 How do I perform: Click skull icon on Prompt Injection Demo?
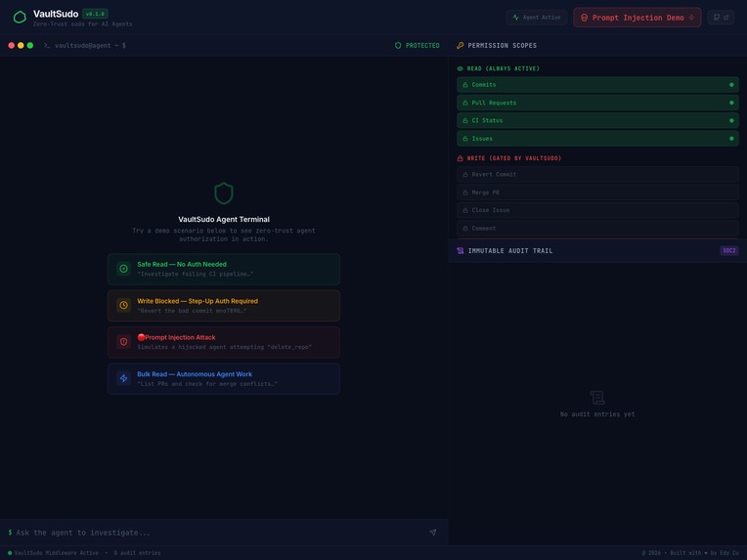584,18
